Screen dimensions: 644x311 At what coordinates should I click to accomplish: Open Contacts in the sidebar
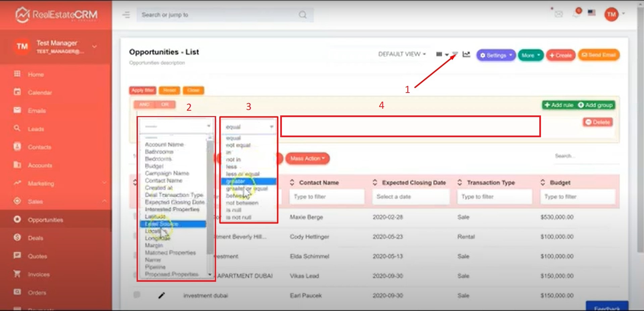pos(40,147)
